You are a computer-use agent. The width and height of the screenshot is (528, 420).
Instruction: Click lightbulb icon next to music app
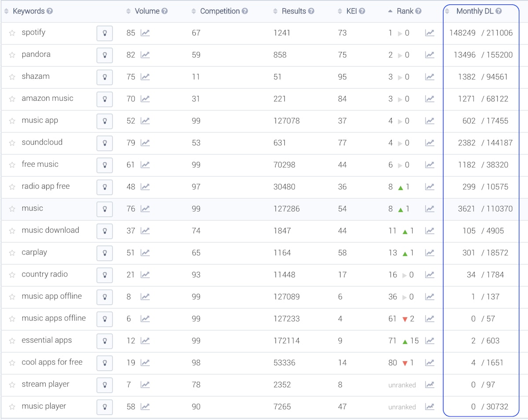[x=104, y=121]
